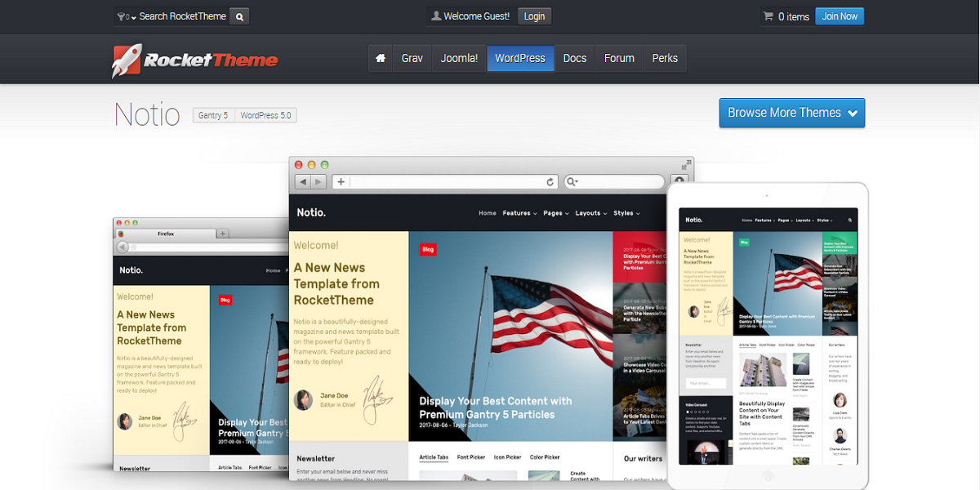The height and width of the screenshot is (490, 980).
Task: Open the Docs menu item
Action: click(x=575, y=59)
